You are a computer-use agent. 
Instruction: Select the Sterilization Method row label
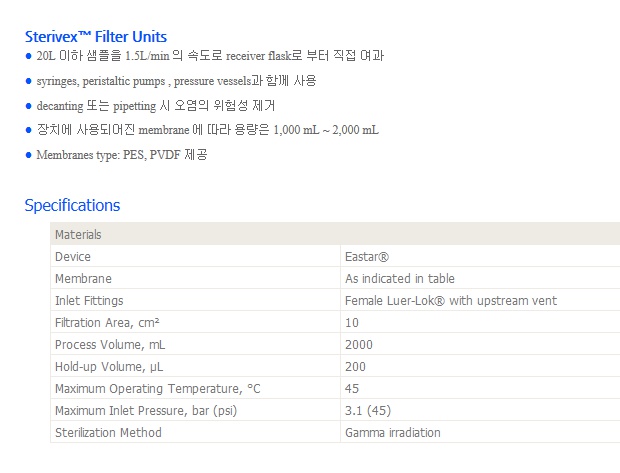coord(108,433)
